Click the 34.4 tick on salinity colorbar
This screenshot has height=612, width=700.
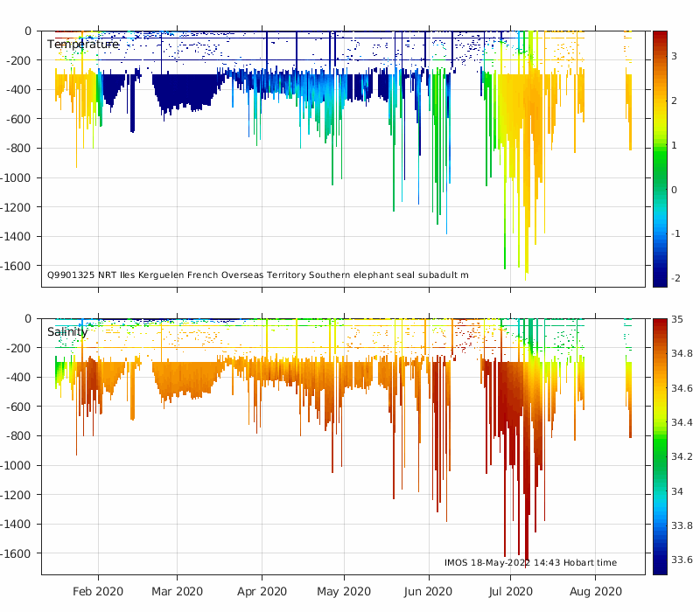click(x=683, y=422)
